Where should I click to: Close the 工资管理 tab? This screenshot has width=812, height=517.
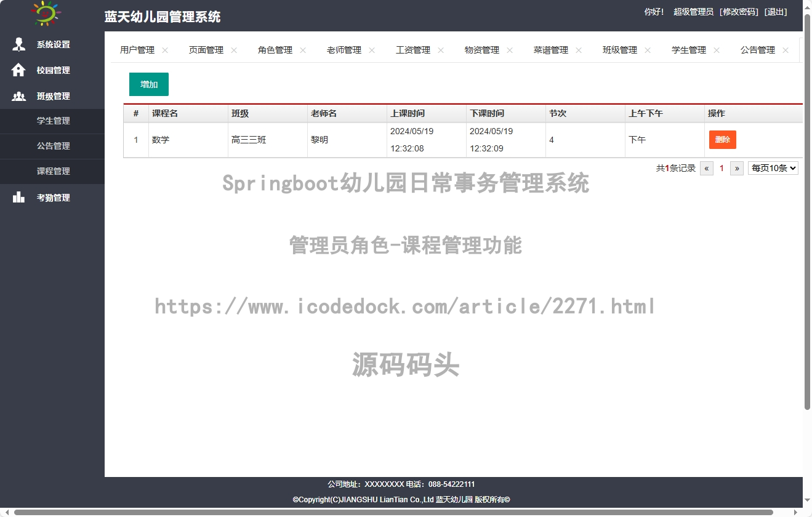[441, 50]
